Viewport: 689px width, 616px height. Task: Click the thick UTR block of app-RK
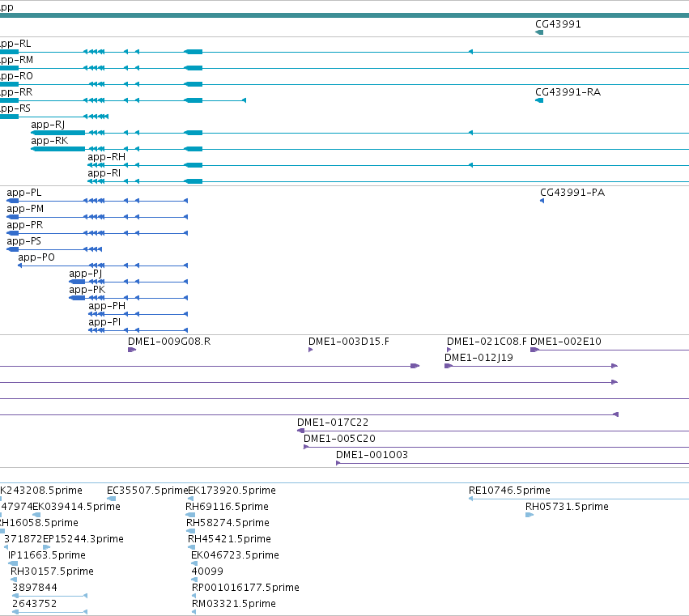pyautogui.click(x=58, y=149)
